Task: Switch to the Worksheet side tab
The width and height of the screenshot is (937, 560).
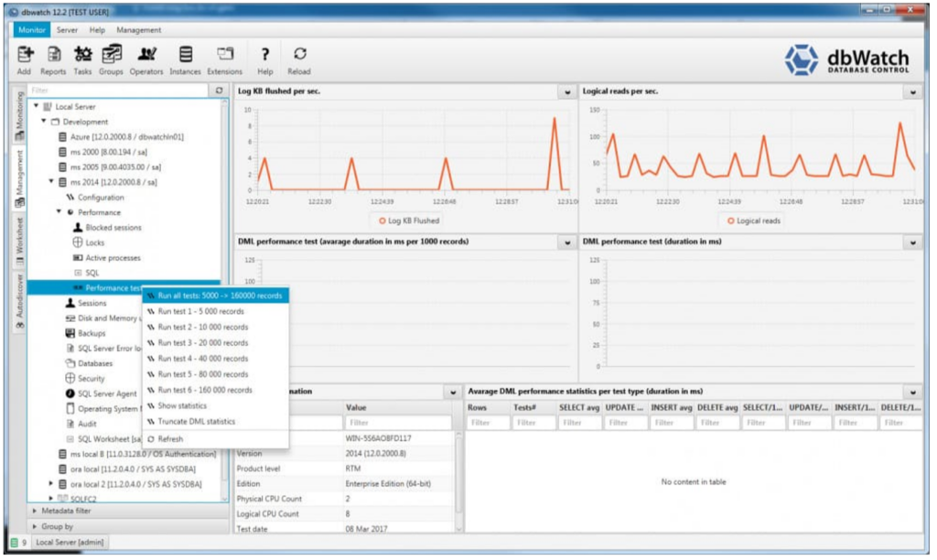Action: pyautogui.click(x=20, y=242)
